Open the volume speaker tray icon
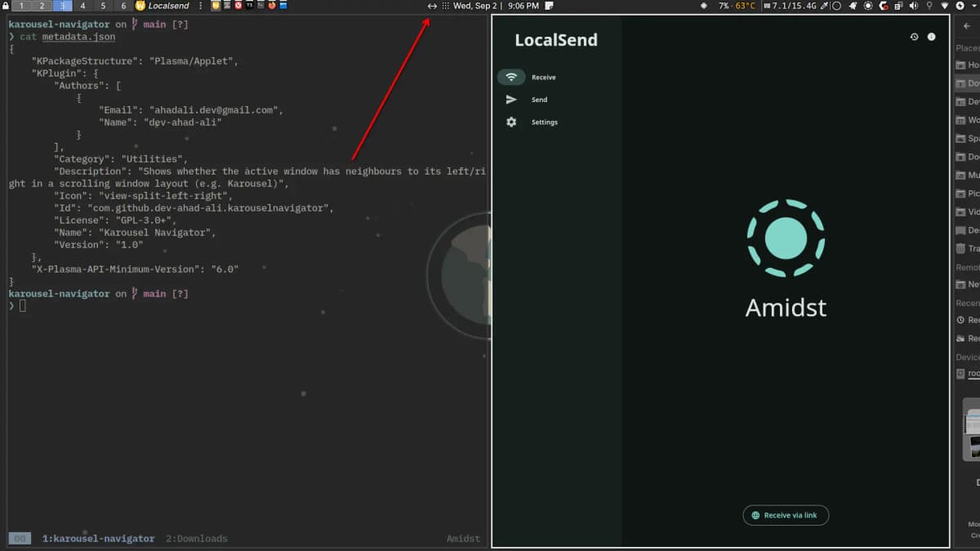Viewport: 980px width, 551px height. point(914,6)
